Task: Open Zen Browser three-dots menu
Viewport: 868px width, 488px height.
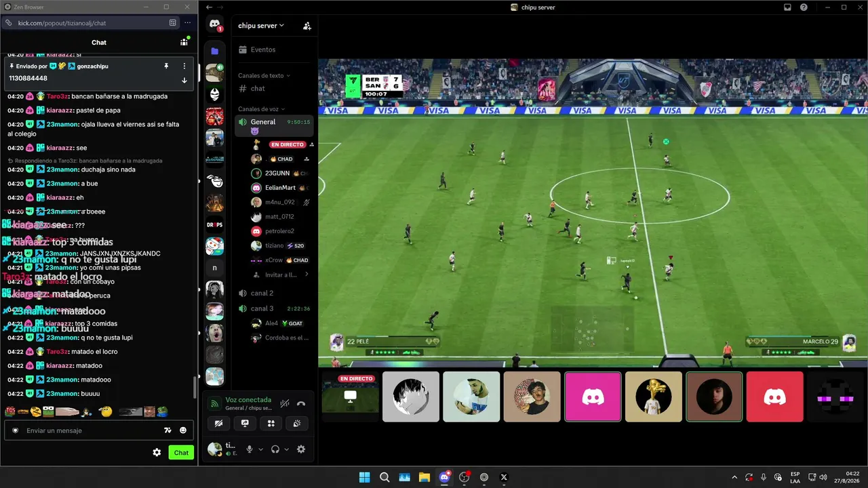Action: click(x=188, y=23)
